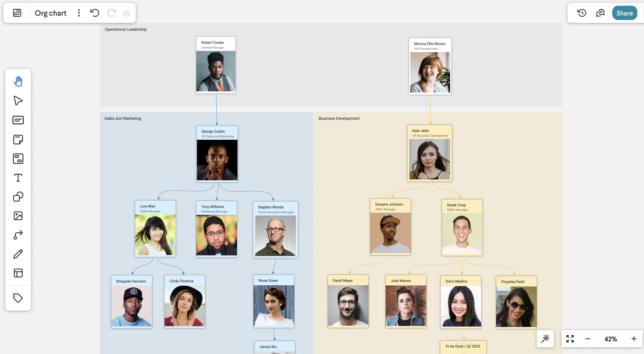Pick the Insert image tool
644x354 pixels.
point(18,216)
